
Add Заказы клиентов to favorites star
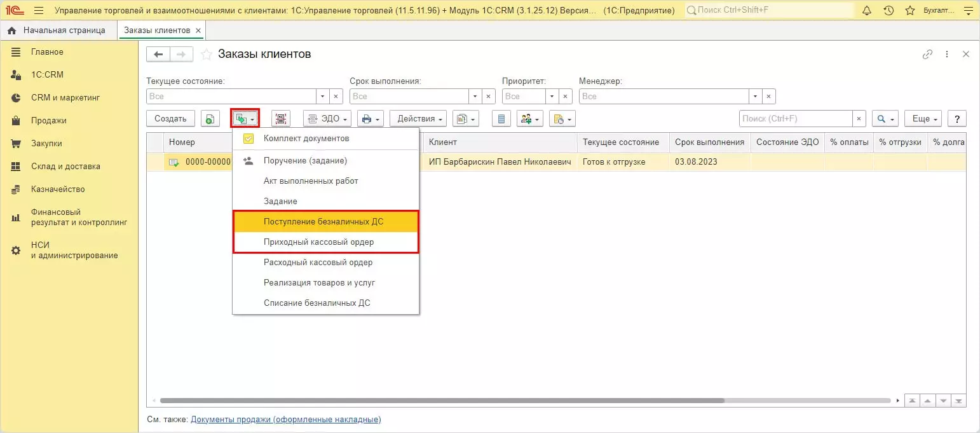207,55
